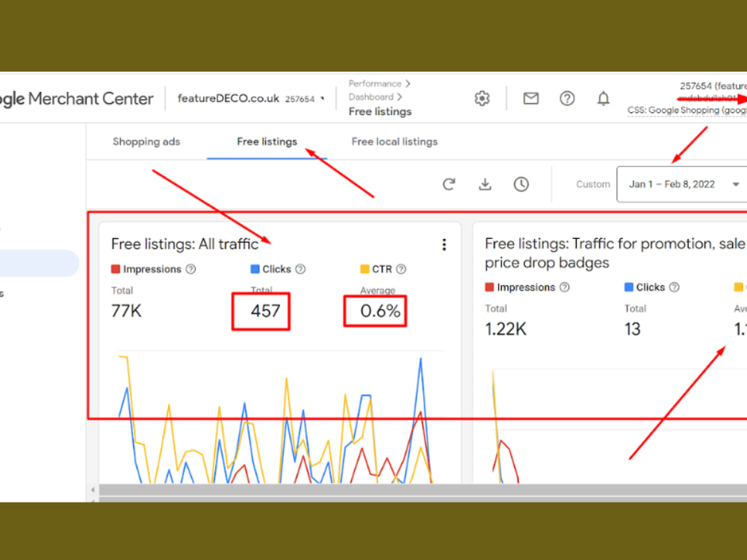Switch to the Free local listings tab

pos(394,141)
